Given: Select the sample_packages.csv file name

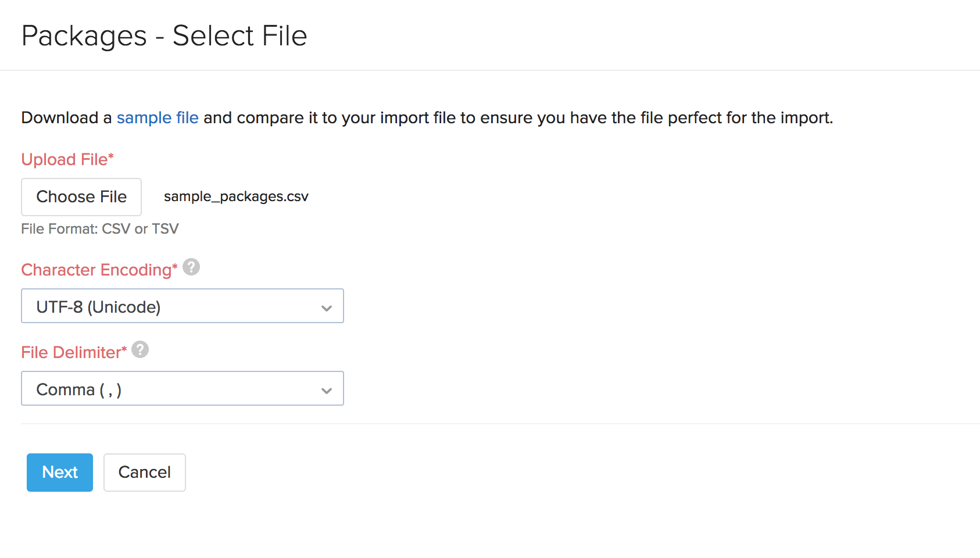Looking at the screenshot, I should tap(236, 196).
